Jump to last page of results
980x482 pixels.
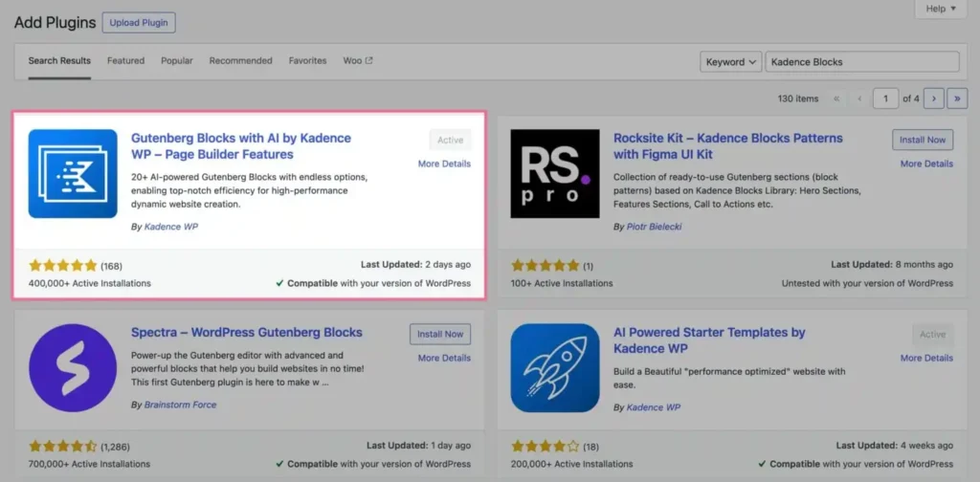pos(956,99)
